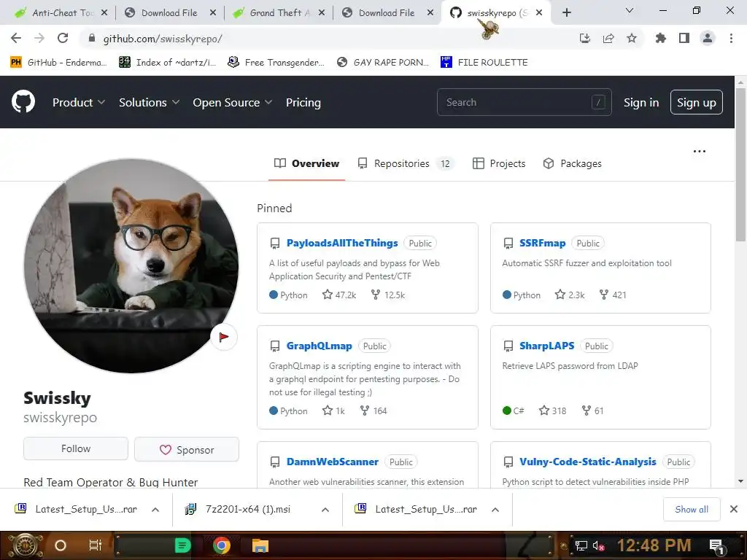Expand the Product menu
The width and height of the screenshot is (747, 560).
tap(79, 102)
